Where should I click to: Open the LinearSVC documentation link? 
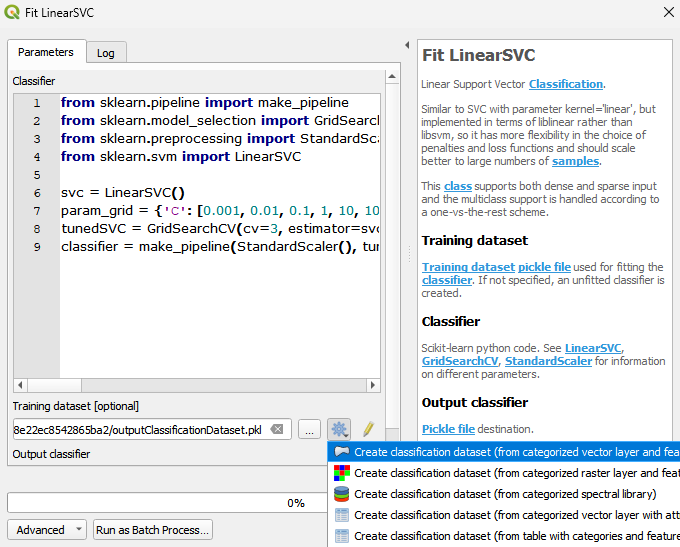pos(593,348)
